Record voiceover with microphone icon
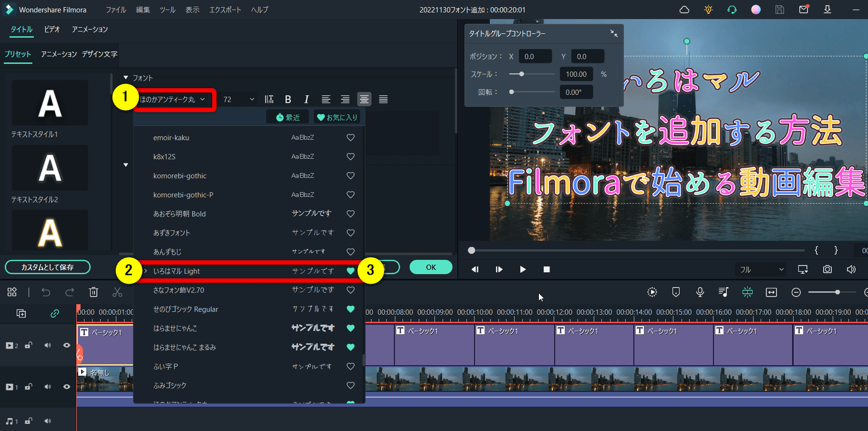Viewport: 868px width, 431px height. click(x=700, y=292)
